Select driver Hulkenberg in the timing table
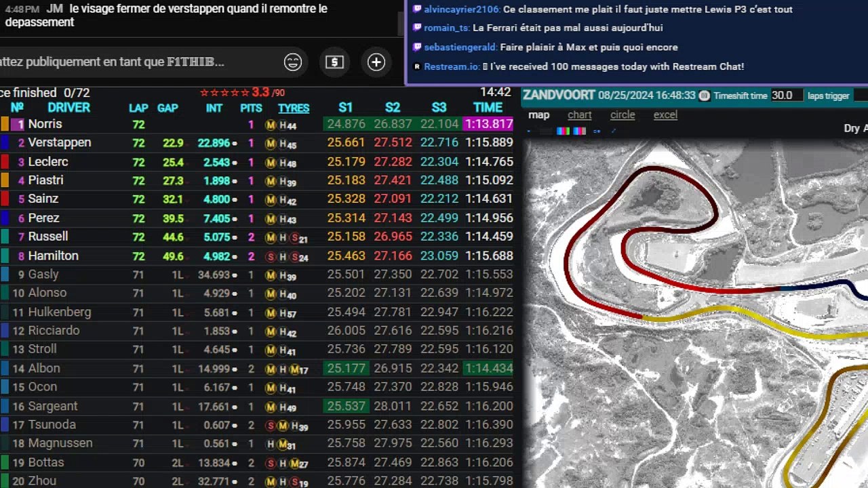 click(x=60, y=312)
